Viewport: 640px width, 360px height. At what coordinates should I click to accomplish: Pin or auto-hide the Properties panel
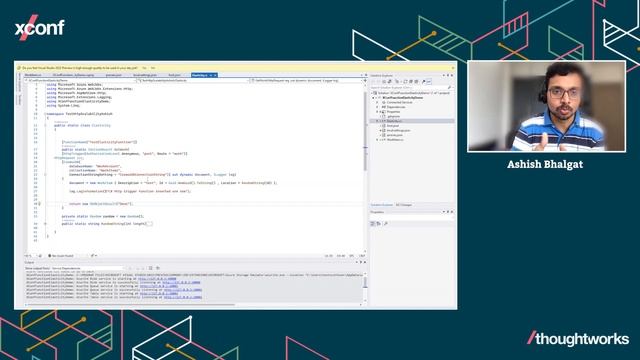(x=448, y=212)
